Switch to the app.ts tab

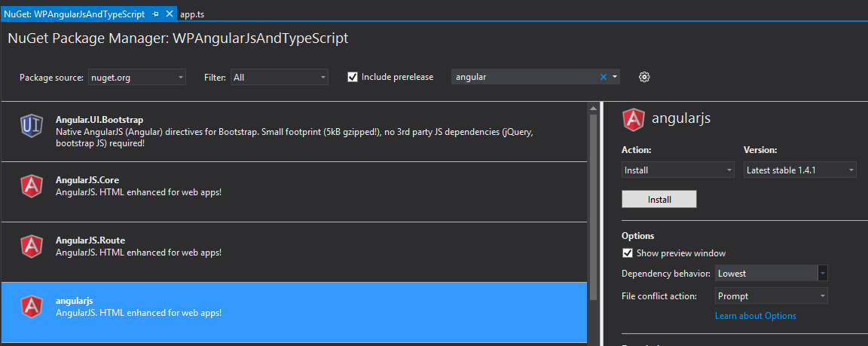click(193, 14)
